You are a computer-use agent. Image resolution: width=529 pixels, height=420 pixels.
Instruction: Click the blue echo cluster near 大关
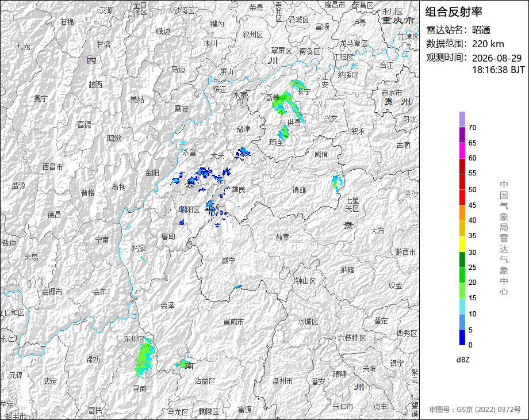click(242, 153)
